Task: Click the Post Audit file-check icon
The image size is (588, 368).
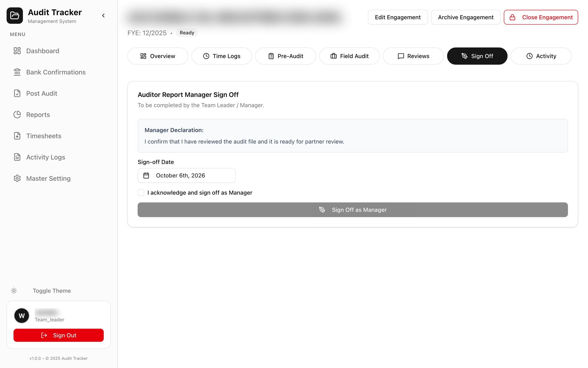Action: coord(17,93)
